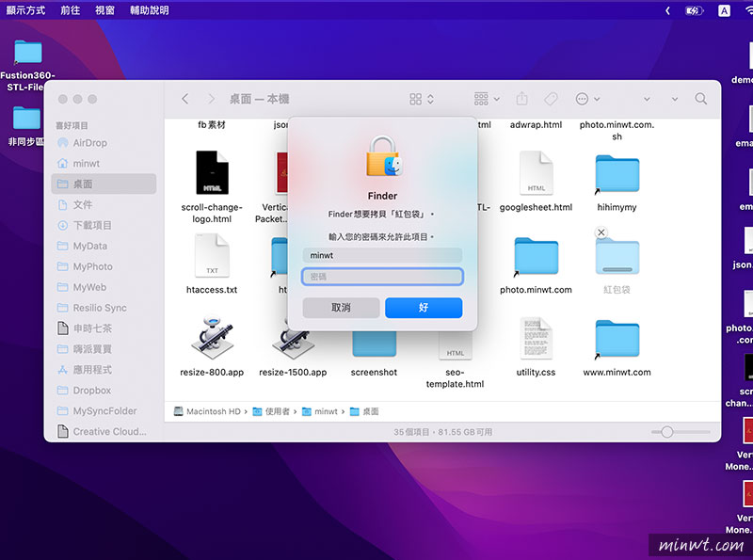The image size is (753, 560).
Task: Open the view options dropdown
Action: (414, 98)
